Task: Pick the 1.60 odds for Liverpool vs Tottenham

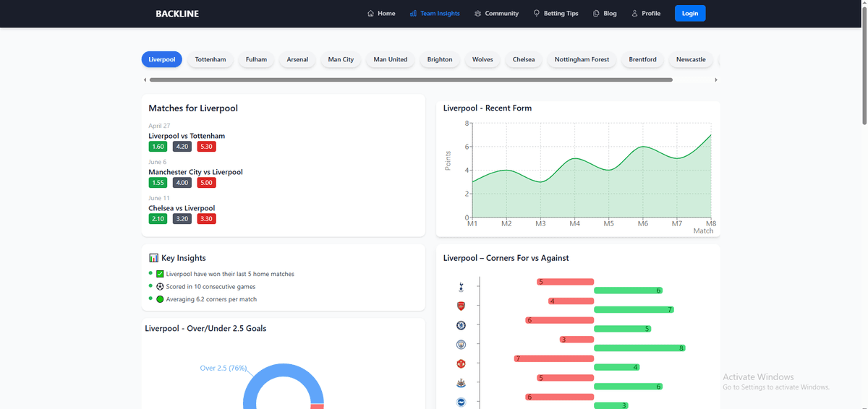Action: pos(158,147)
